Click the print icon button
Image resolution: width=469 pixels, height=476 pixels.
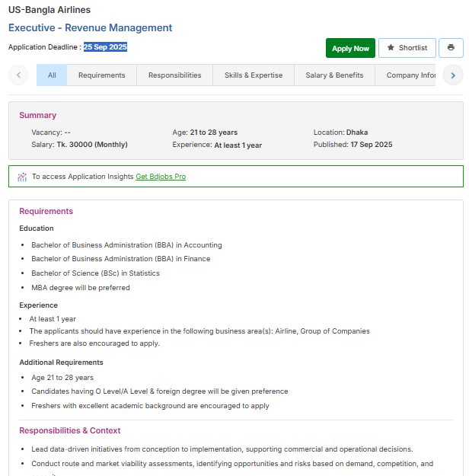coord(451,48)
